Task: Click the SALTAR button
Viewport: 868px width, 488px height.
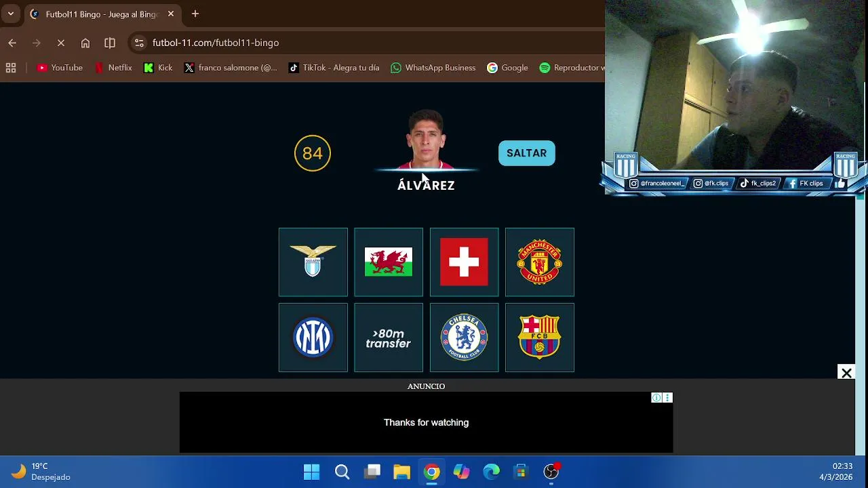Action: 527,153
